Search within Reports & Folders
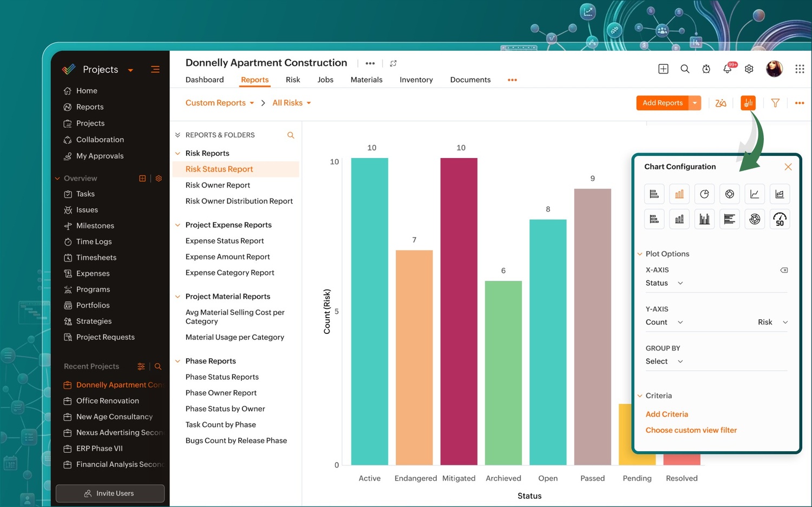812x507 pixels. coord(291,135)
